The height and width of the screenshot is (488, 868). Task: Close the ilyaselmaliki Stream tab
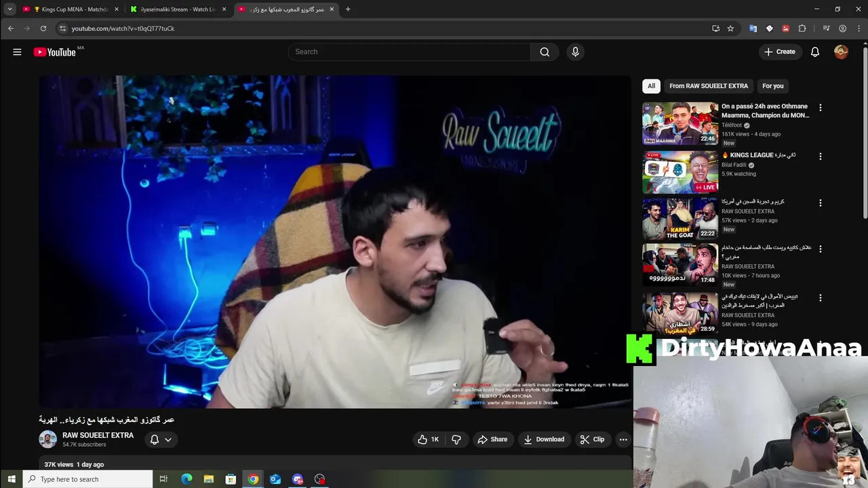(x=224, y=9)
